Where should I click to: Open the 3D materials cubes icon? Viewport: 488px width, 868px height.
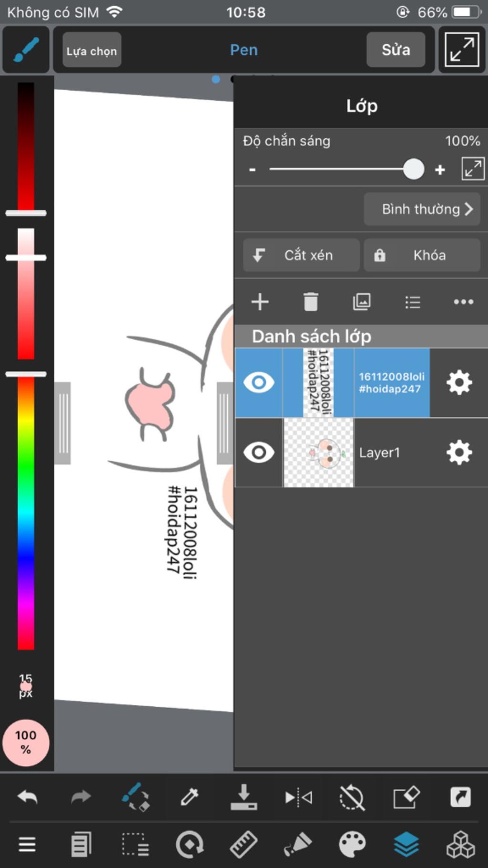click(460, 844)
